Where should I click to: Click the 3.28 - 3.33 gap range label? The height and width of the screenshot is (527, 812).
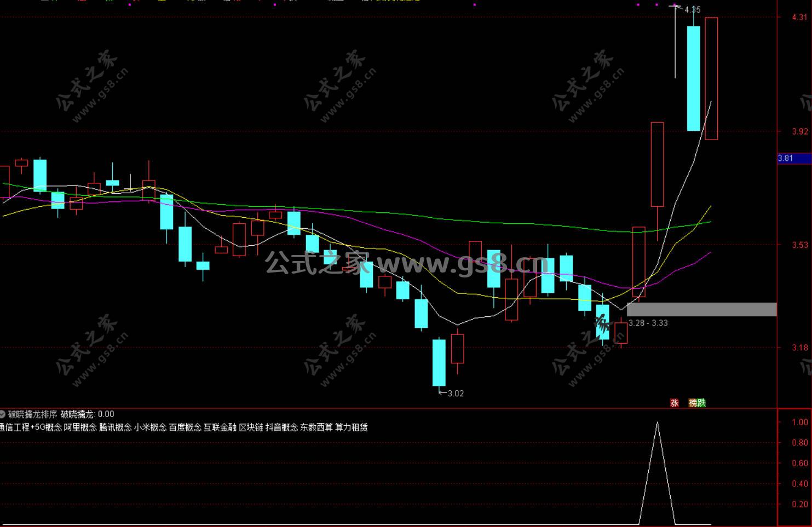(x=648, y=323)
